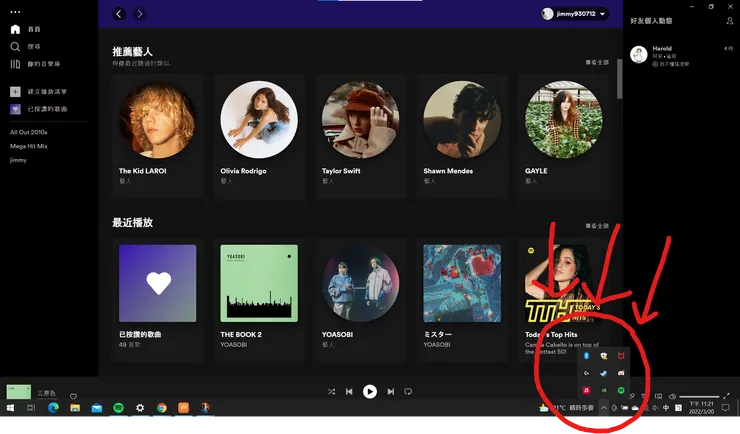The height and width of the screenshot is (434, 740).
Task: Launch Google Chrome from taskbar
Action: click(162, 408)
